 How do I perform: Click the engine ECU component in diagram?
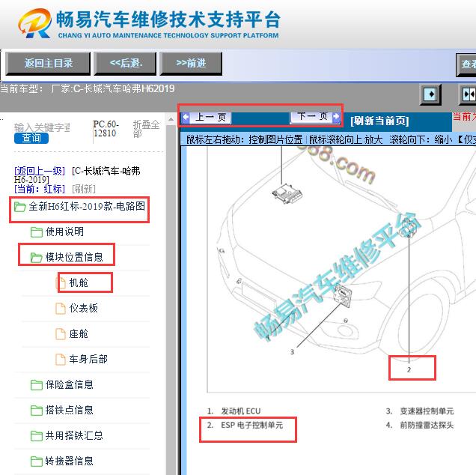coord(287,193)
